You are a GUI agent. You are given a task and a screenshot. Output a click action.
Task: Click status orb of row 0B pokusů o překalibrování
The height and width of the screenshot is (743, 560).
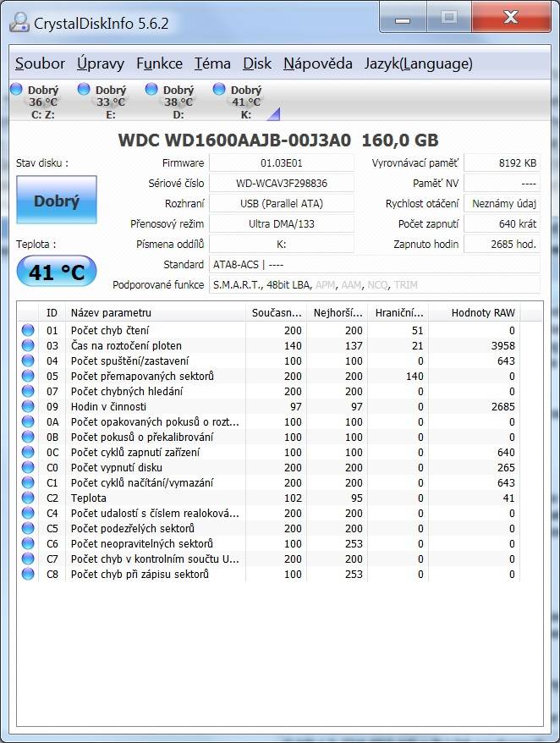click(x=28, y=437)
